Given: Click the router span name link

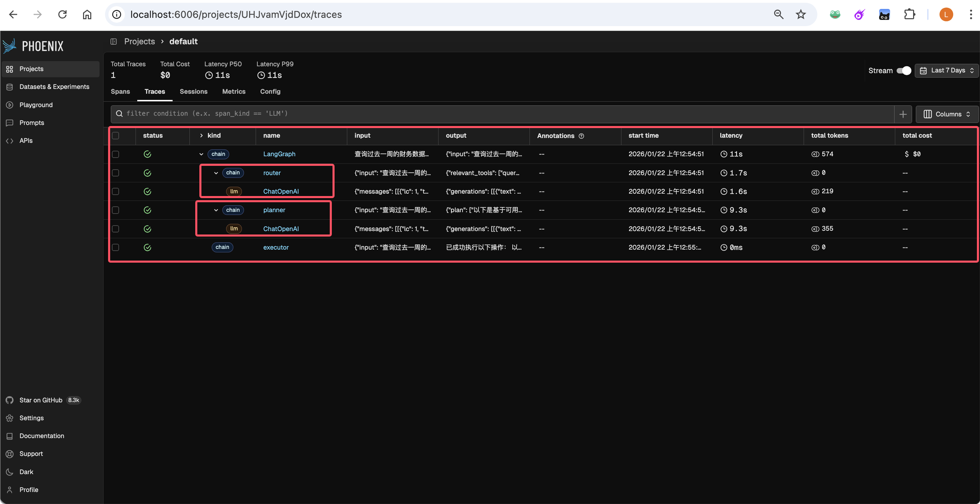Looking at the screenshot, I should click(x=272, y=173).
